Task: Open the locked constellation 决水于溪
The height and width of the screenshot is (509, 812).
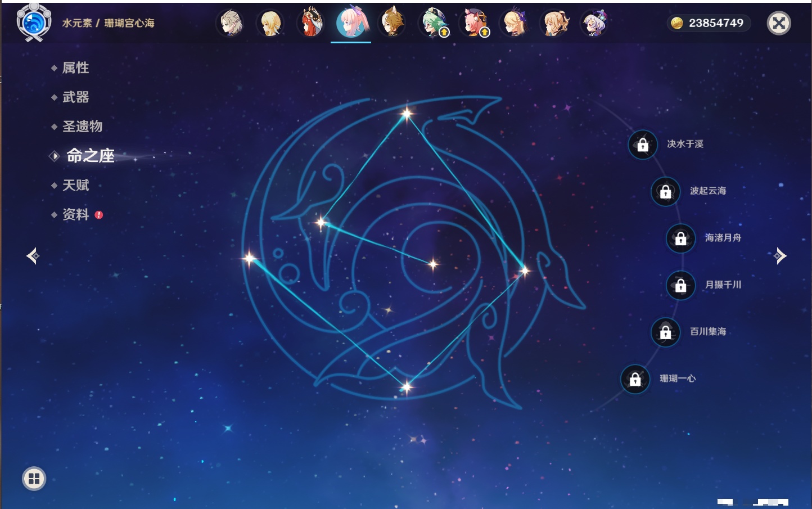Action: point(643,145)
